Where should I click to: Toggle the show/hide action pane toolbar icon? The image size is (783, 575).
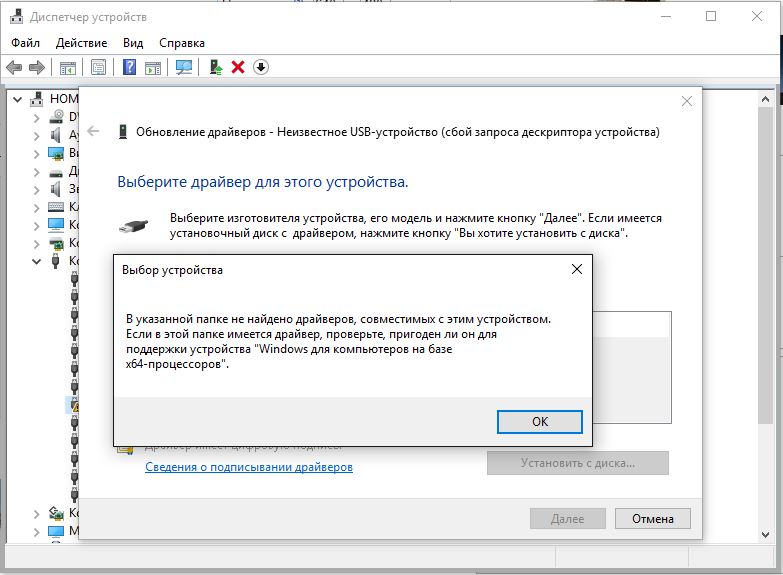click(x=153, y=67)
